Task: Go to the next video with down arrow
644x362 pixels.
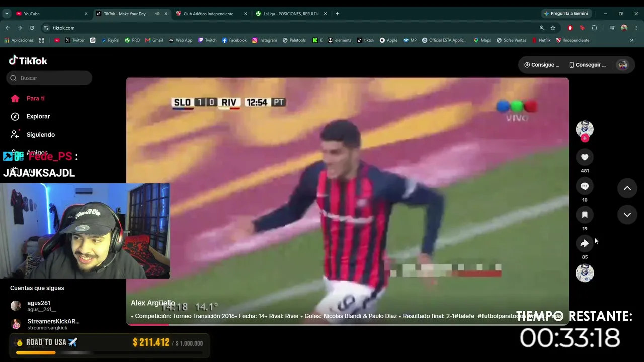Action: [627, 215]
